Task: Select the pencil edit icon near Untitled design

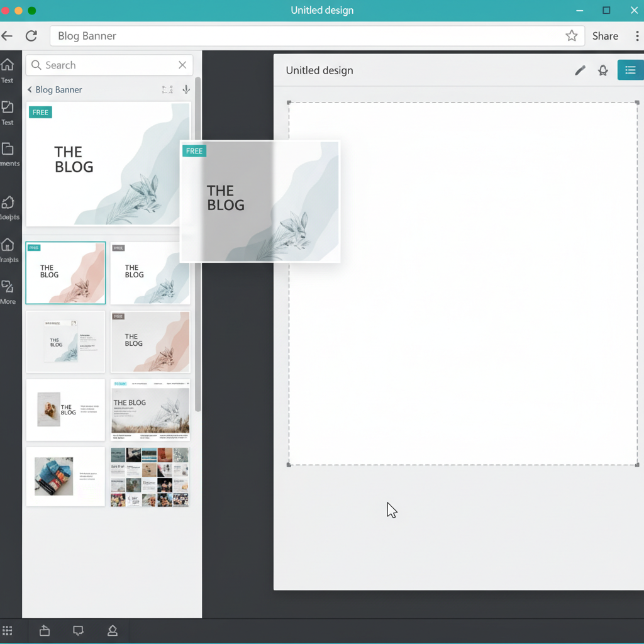Action: coord(579,70)
